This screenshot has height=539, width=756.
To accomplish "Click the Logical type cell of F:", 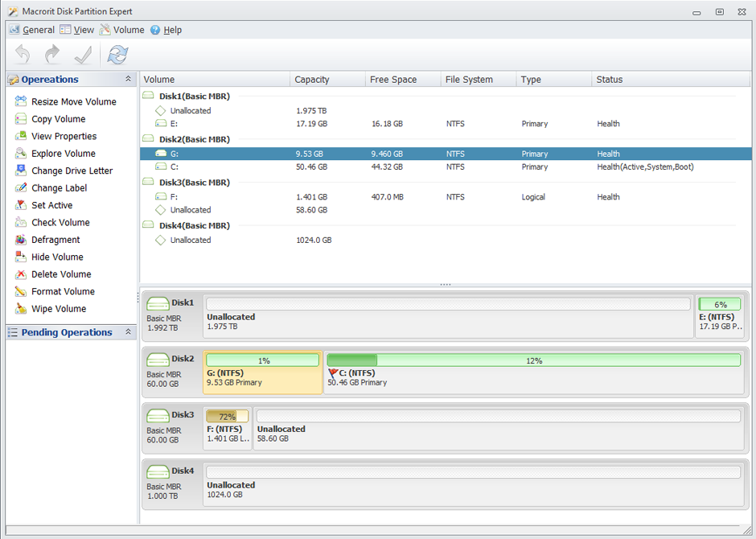I will pos(532,197).
